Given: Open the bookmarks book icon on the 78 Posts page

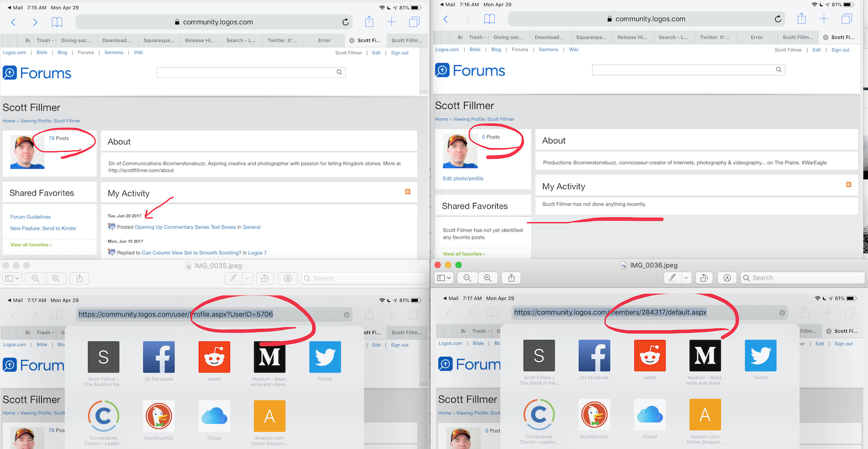Looking at the screenshot, I should 57,22.
